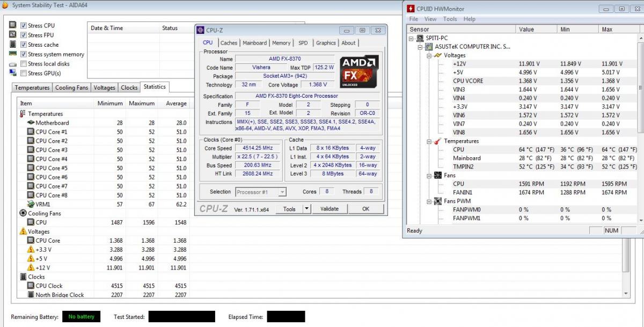Viewport: 644px width, 327px height.
Task: Open the Voltages tab in AIDA64
Action: pos(104,88)
